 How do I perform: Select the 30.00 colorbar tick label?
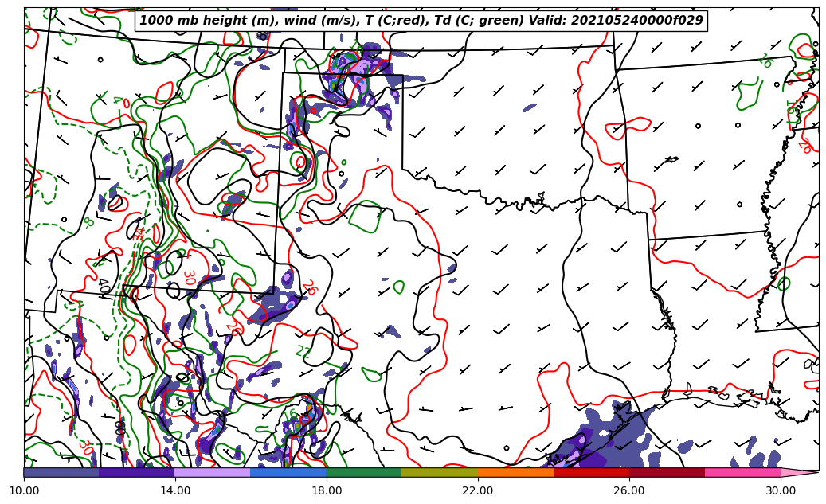coord(781,490)
